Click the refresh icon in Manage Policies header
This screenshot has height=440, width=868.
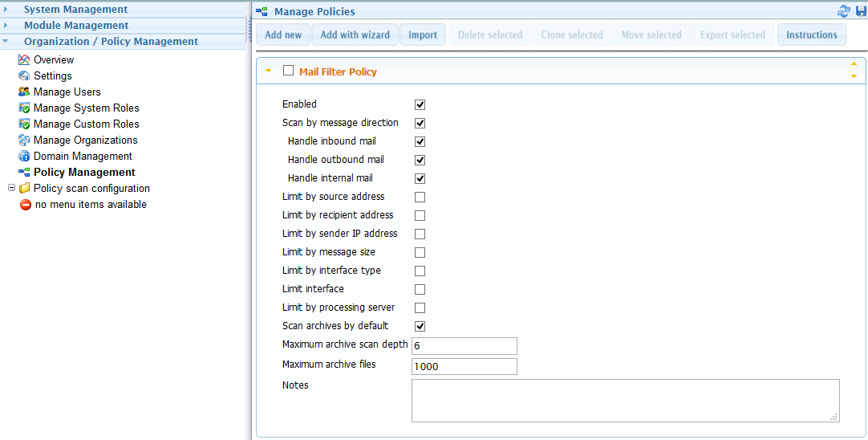(843, 11)
